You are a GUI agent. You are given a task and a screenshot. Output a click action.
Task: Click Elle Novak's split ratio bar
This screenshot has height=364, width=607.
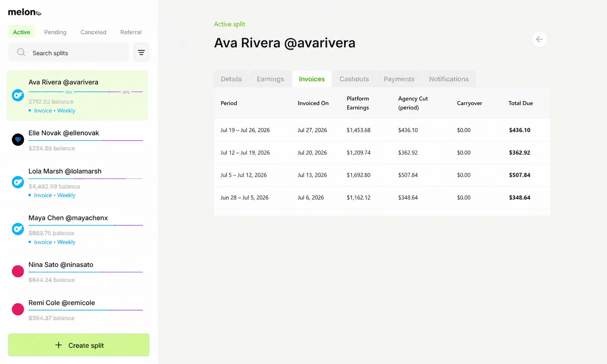(x=85, y=140)
